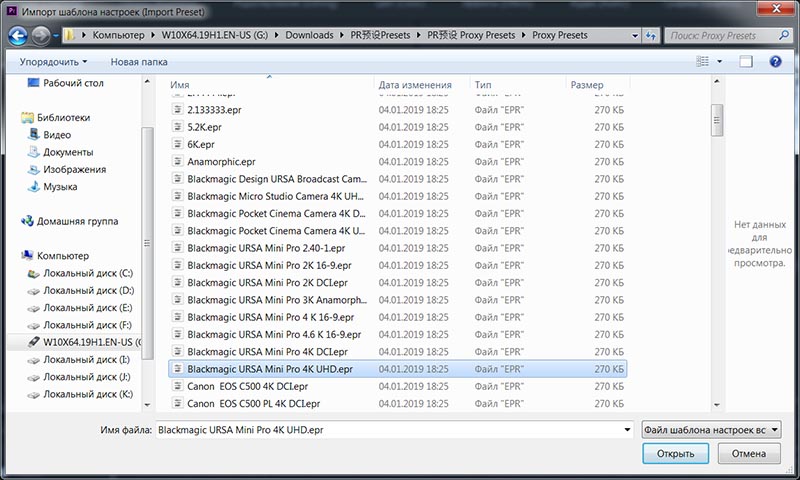Image resolution: width=800 pixels, height=480 pixels.
Task: Click the help question mark icon
Action: point(774,62)
